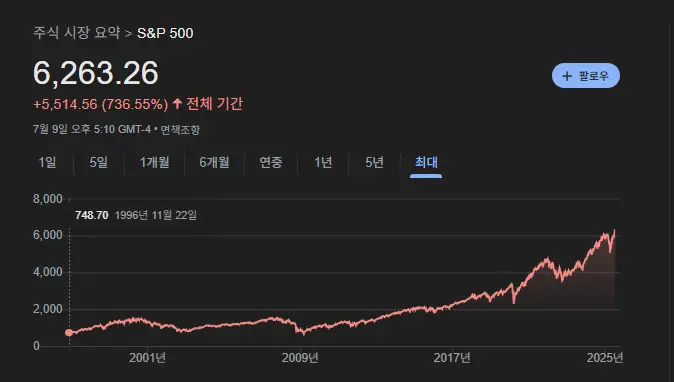
Task: Click the 2001년 axis label
Action: (x=147, y=358)
